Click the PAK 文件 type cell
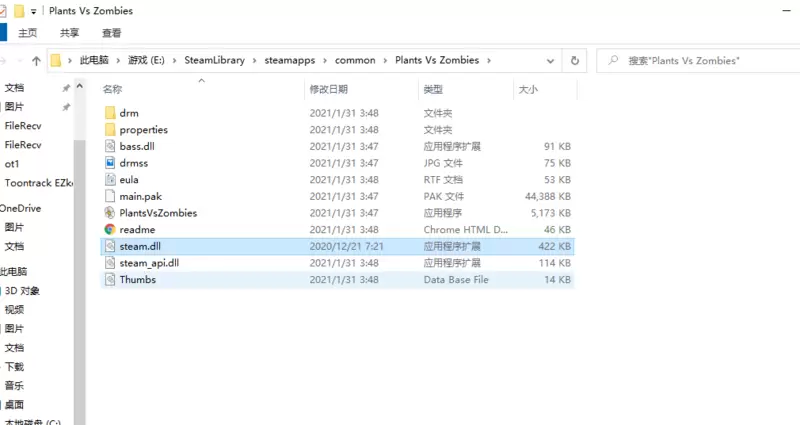Screen dimensions: 800x425 click(444, 196)
